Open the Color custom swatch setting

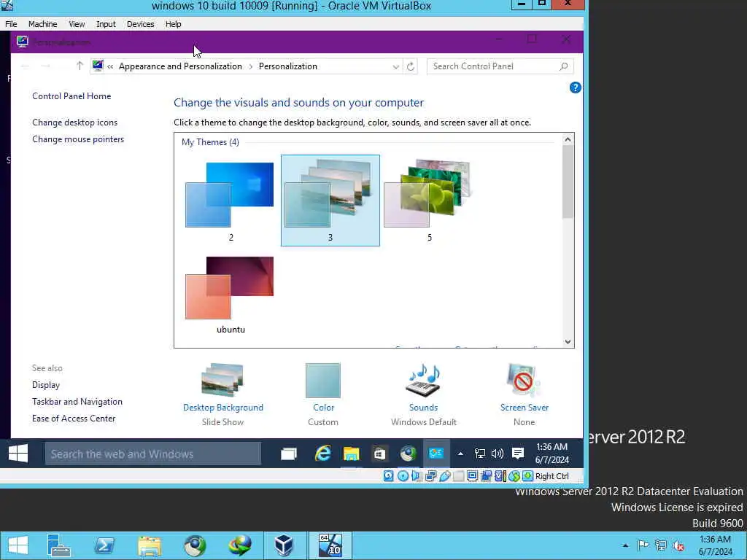tap(323, 394)
